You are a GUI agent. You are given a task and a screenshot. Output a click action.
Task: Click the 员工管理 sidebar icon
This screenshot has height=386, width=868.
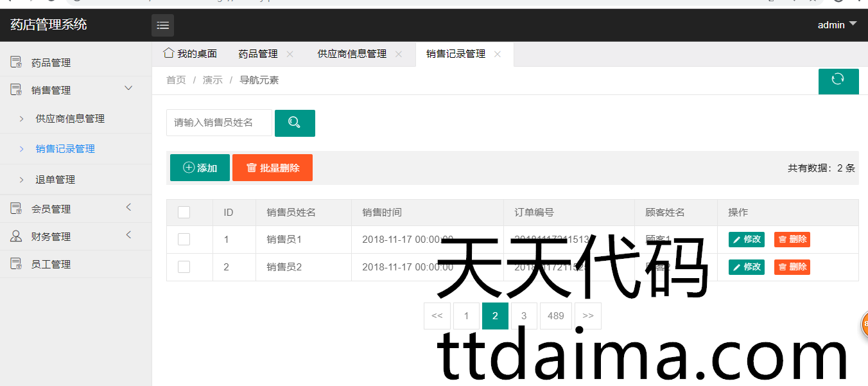click(16, 264)
